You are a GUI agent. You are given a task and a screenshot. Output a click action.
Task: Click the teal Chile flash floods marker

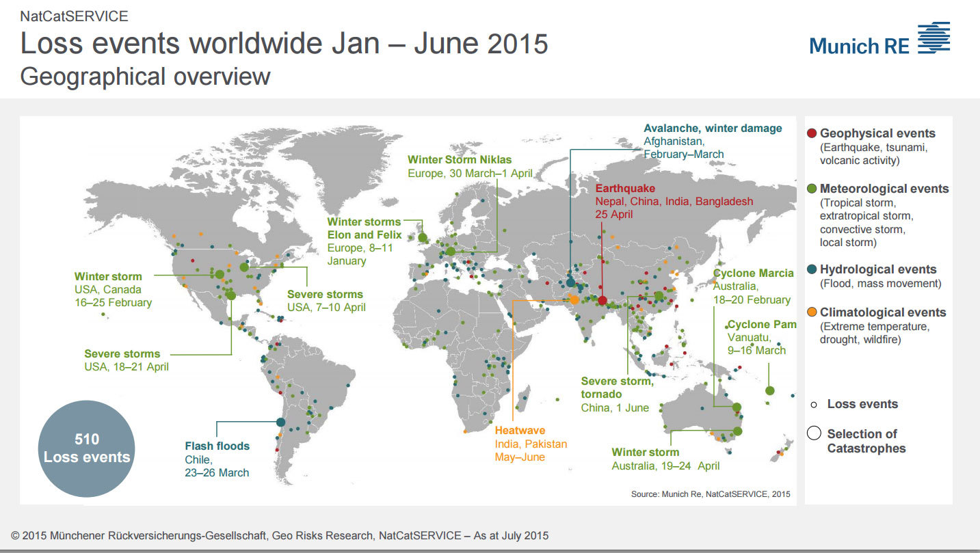tap(280, 422)
